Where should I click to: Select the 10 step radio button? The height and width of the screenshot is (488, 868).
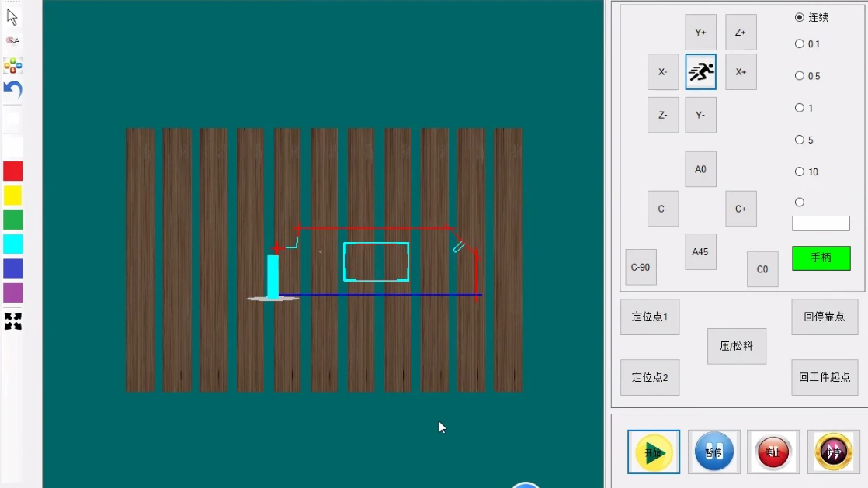pos(800,172)
